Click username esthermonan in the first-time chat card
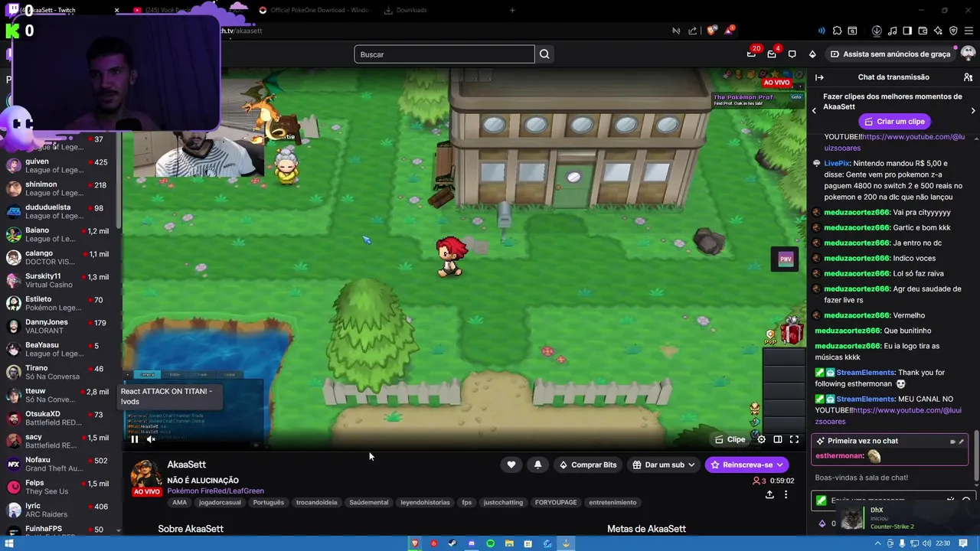The width and height of the screenshot is (980, 551). pyautogui.click(x=839, y=456)
